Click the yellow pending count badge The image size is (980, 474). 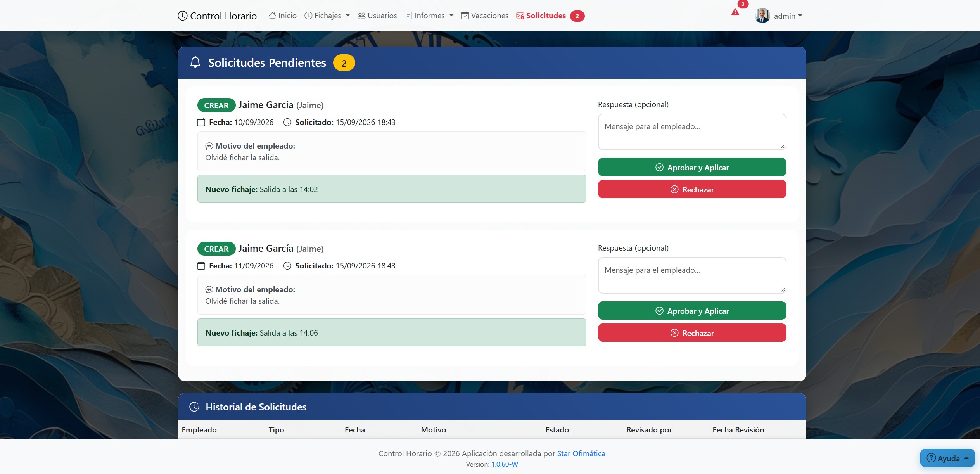(x=344, y=63)
